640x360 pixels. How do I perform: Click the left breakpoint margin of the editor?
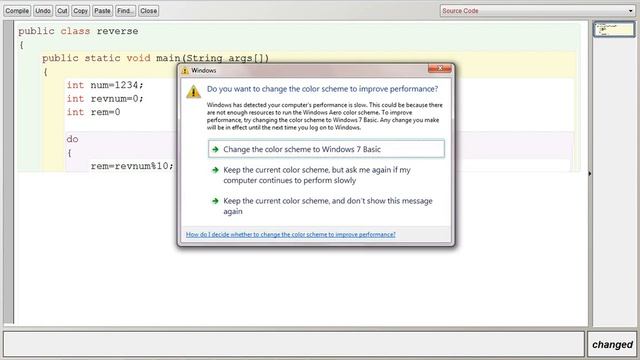tap(8, 171)
